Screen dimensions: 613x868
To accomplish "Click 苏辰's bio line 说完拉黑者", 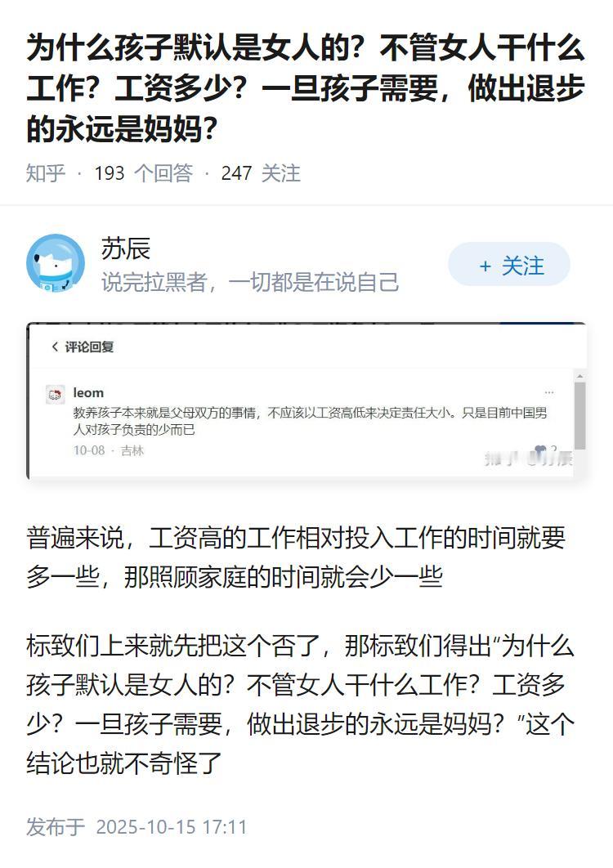I will pyautogui.click(x=250, y=282).
